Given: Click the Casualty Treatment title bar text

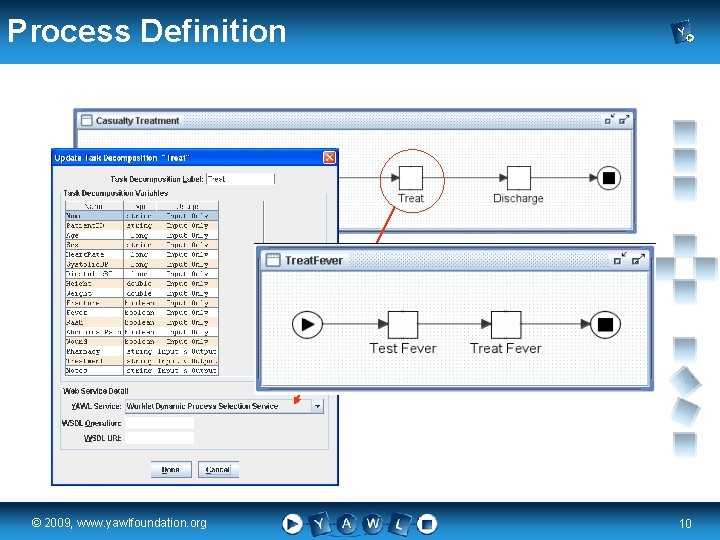Looking at the screenshot, I should click(x=137, y=120).
